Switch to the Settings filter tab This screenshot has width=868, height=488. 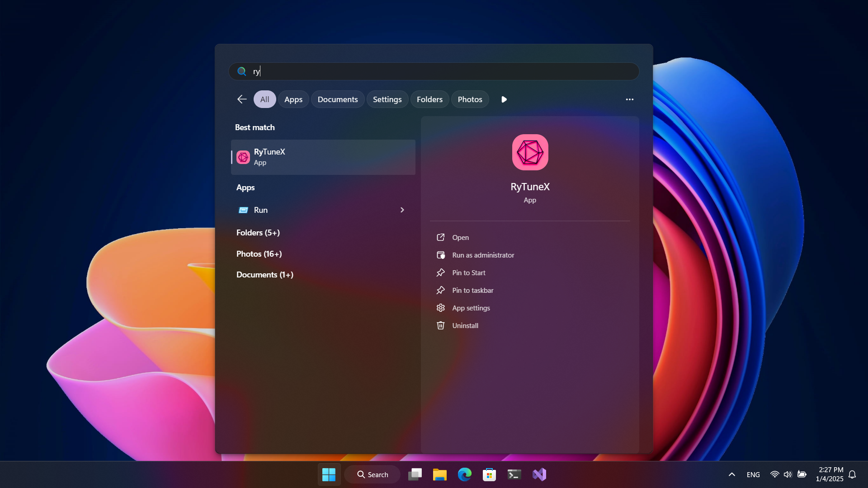click(387, 99)
